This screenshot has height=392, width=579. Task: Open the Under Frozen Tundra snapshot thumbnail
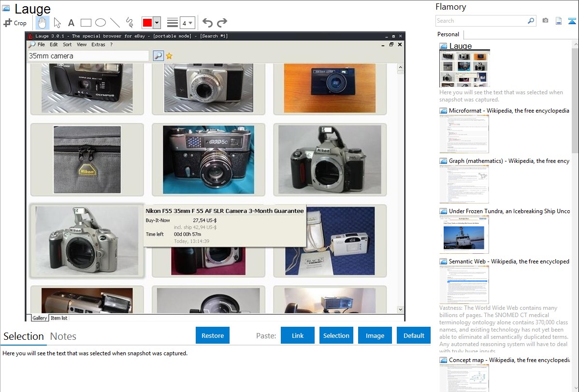pos(464,234)
